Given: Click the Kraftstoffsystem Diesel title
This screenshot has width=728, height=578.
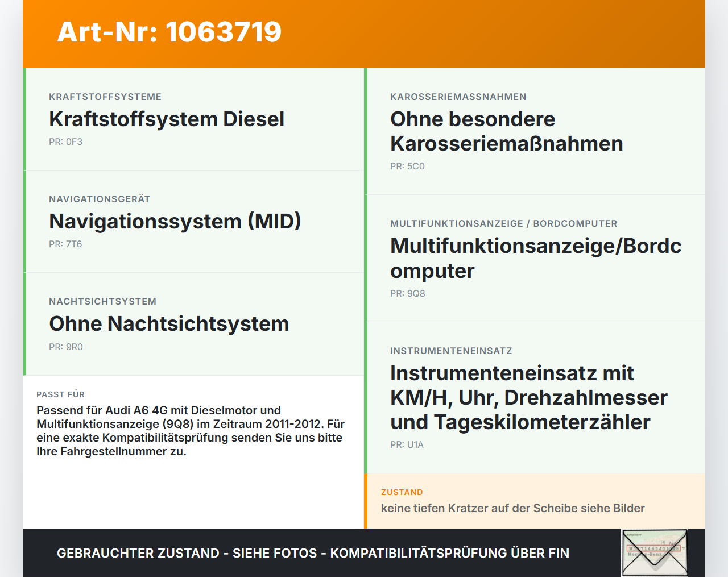Looking at the screenshot, I should (x=167, y=119).
